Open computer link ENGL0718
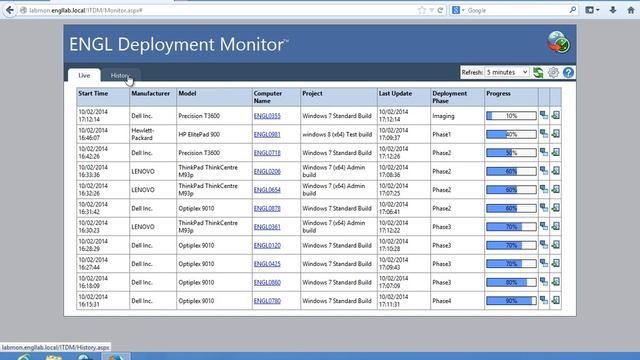The width and height of the screenshot is (640, 360). [x=267, y=153]
